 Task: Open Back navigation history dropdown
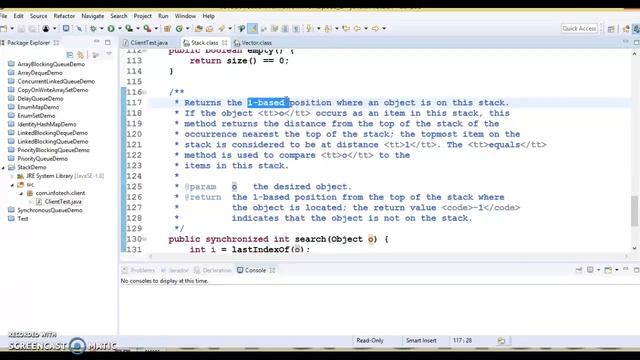pyautogui.click(x=366, y=29)
